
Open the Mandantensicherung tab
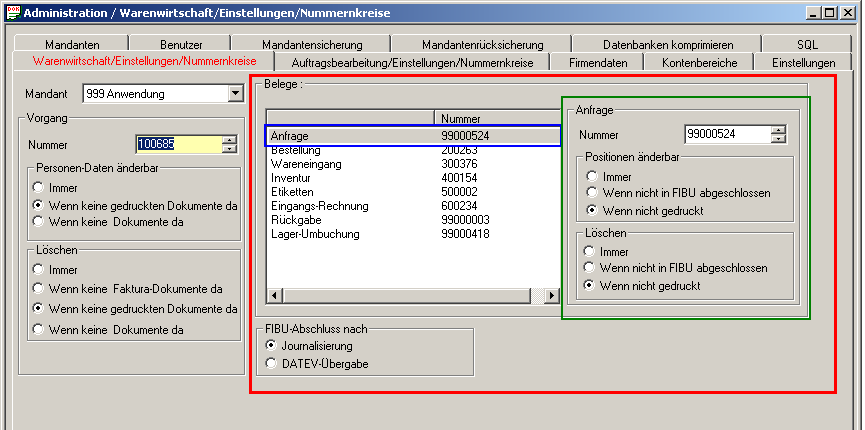point(310,45)
